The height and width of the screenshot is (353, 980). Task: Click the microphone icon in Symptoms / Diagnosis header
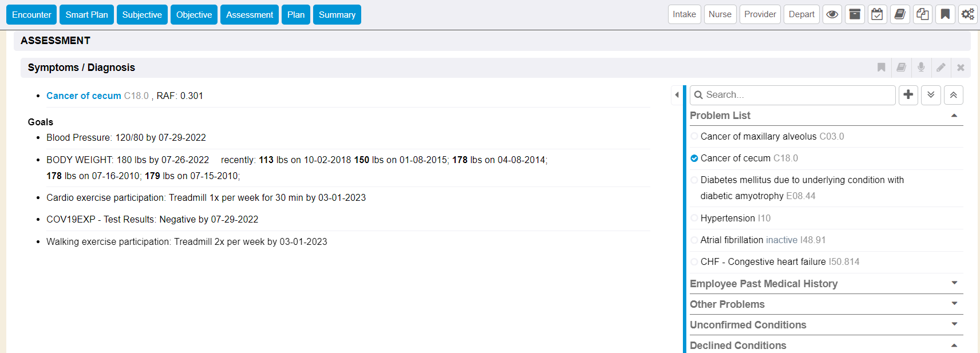(921, 68)
